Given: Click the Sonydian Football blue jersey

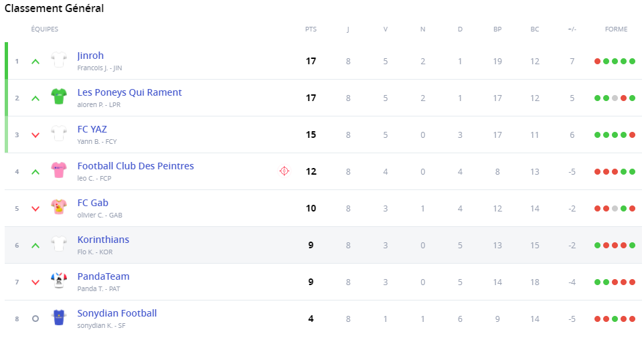Looking at the screenshot, I should click(x=59, y=318).
